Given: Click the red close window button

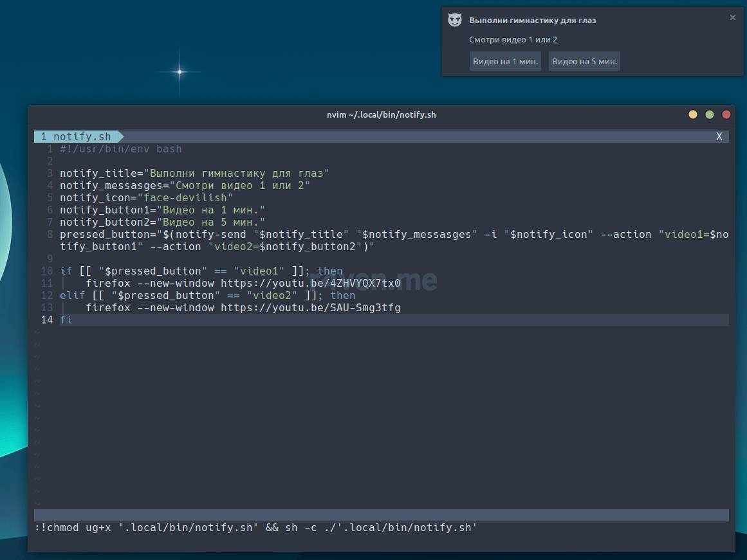Looking at the screenshot, I should pyautogui.click(x=726, y=114).
